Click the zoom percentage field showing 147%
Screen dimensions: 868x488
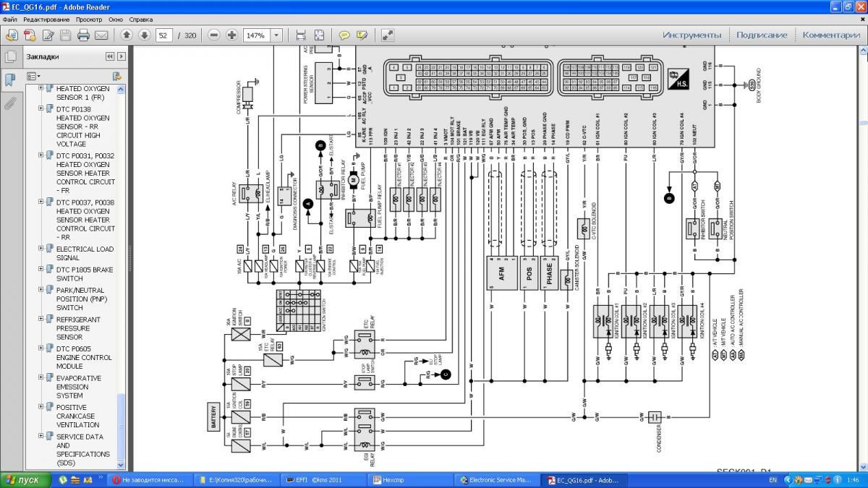point(258,35)
